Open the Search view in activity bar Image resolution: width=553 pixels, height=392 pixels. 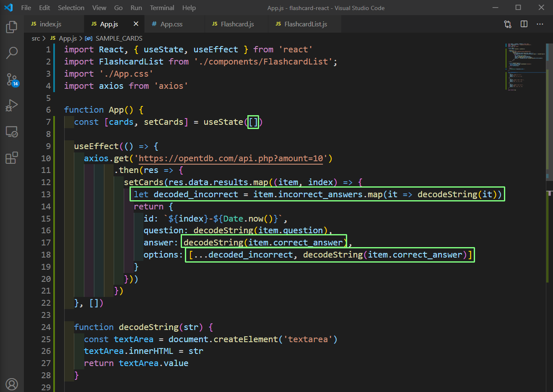(x=12, y=53)
